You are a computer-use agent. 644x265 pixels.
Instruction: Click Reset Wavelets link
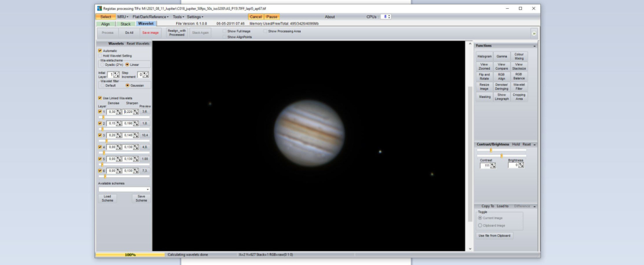(x=138, y=43)
